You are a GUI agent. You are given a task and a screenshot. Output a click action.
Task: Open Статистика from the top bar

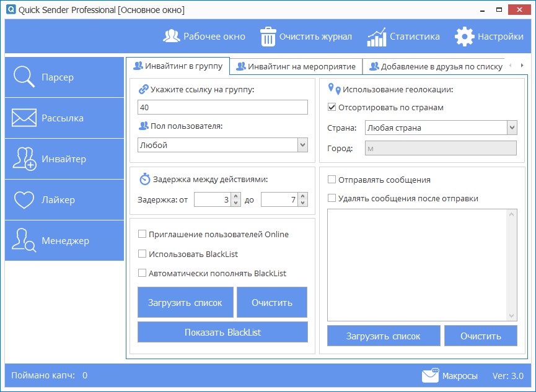pyautogui.click(x=403, y=37)
